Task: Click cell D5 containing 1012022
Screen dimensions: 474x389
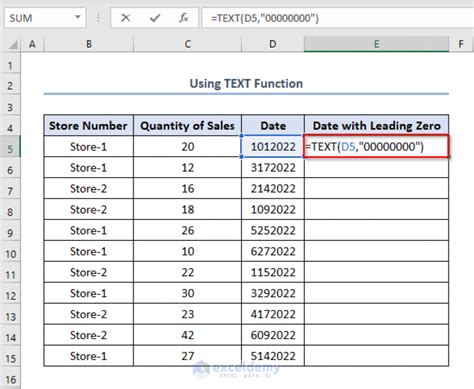Action: click(x=273, y=147)
